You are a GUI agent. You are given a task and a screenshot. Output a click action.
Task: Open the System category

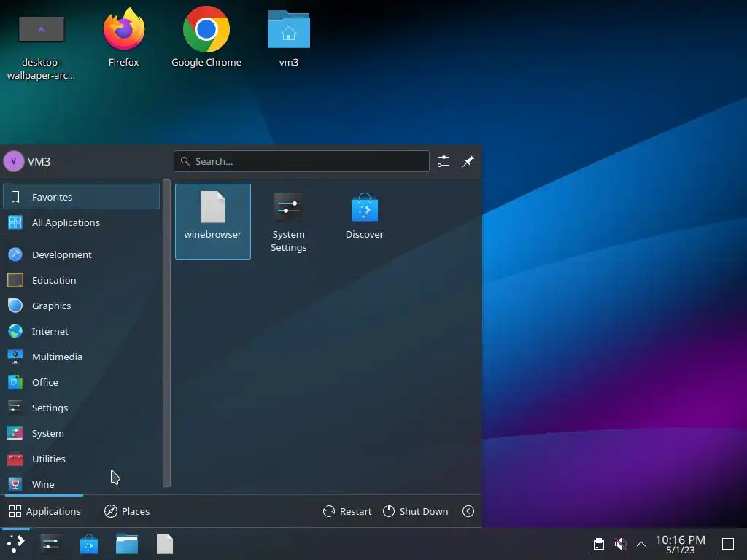82,433
